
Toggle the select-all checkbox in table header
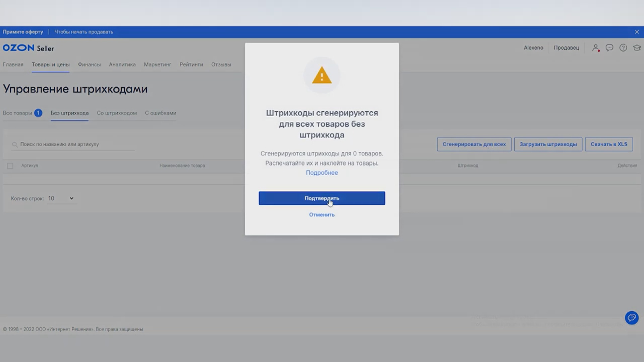pyautogui.click(x=10, y=166)
